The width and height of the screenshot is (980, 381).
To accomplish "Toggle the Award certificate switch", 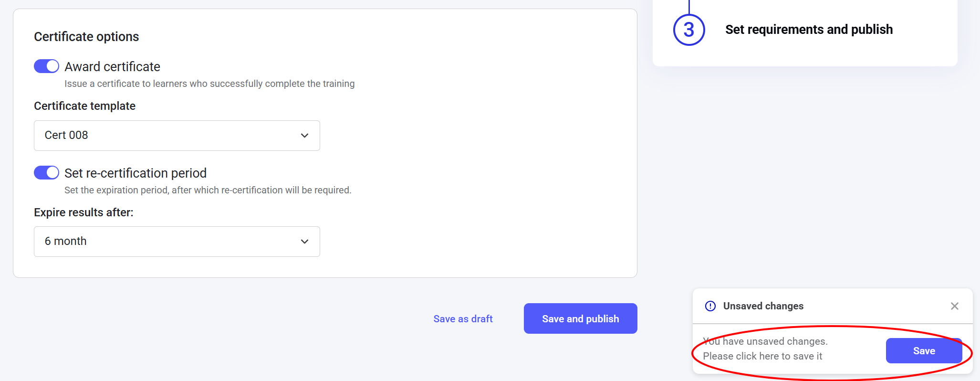I will (x=46, y=66).
